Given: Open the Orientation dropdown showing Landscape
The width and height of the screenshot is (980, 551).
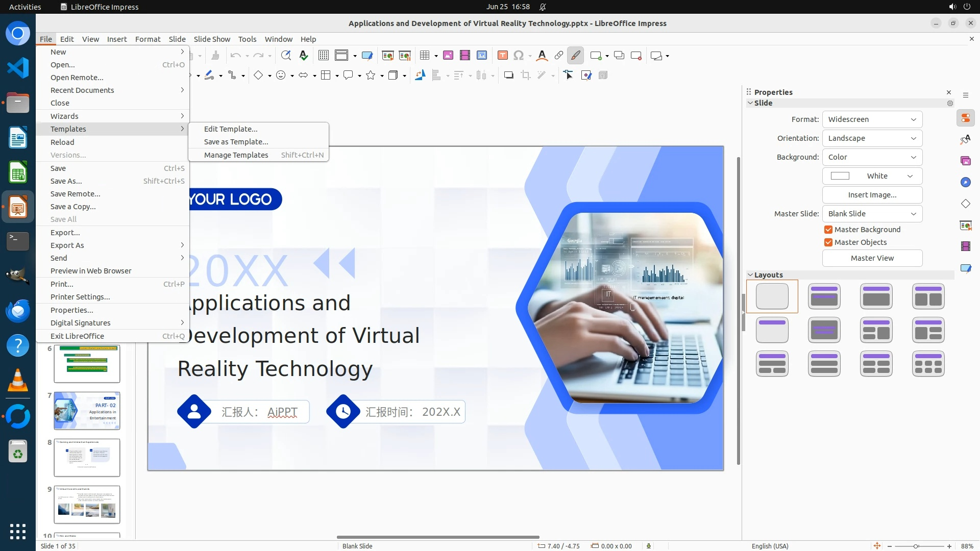Looking at the screenshot, I should (x=872, y=138).
